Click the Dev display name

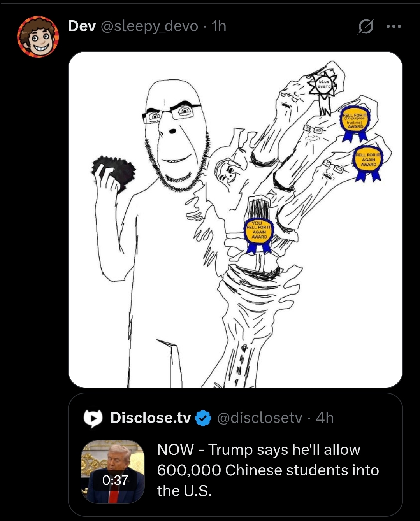82,26
